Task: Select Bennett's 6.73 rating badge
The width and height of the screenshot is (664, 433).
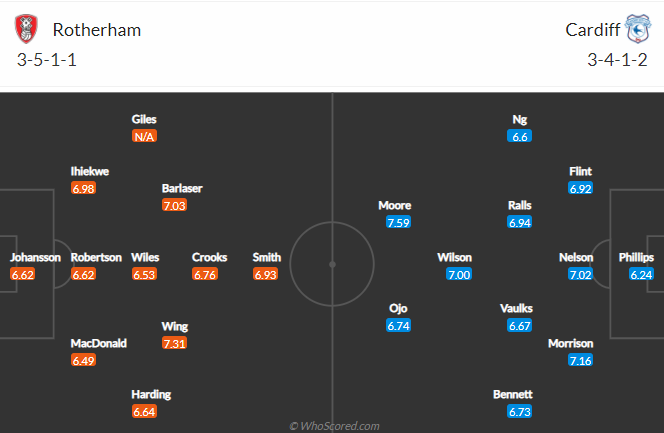Action: tap(520, 412)
